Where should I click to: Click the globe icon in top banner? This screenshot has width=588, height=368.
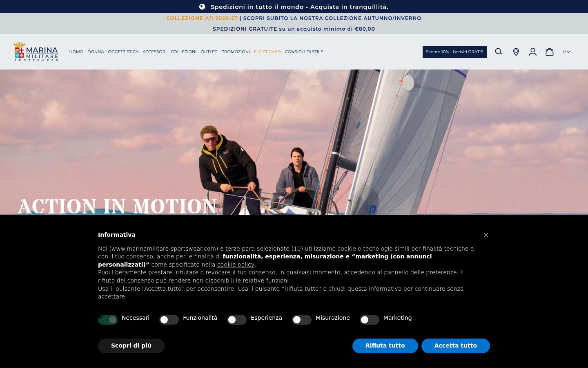pos(202,7)
